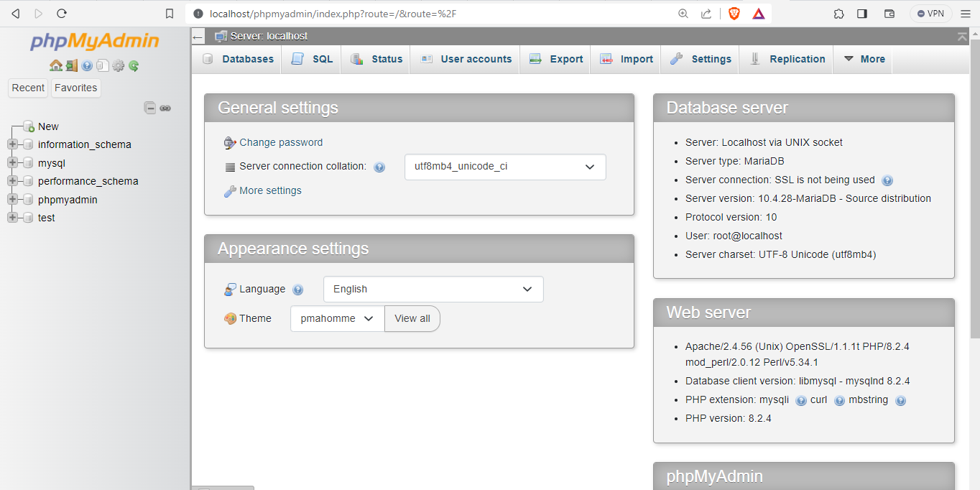
Task: Reload navigation panel with green refresh icon
Action: (x=134, y=65)
